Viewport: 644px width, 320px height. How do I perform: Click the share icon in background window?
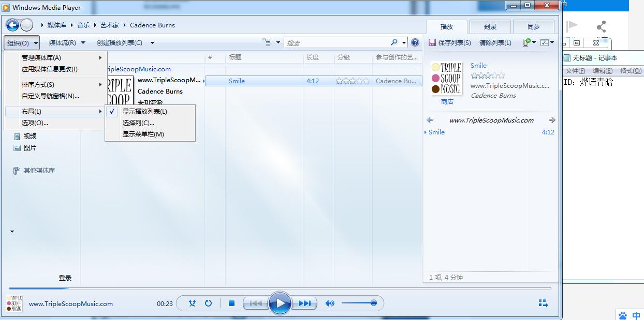(x=601, y=27)
